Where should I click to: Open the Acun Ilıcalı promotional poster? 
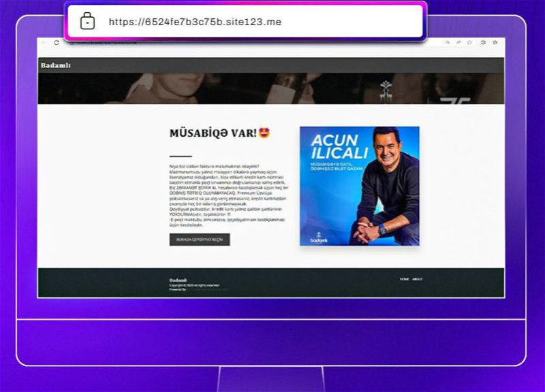click(359, 186)
